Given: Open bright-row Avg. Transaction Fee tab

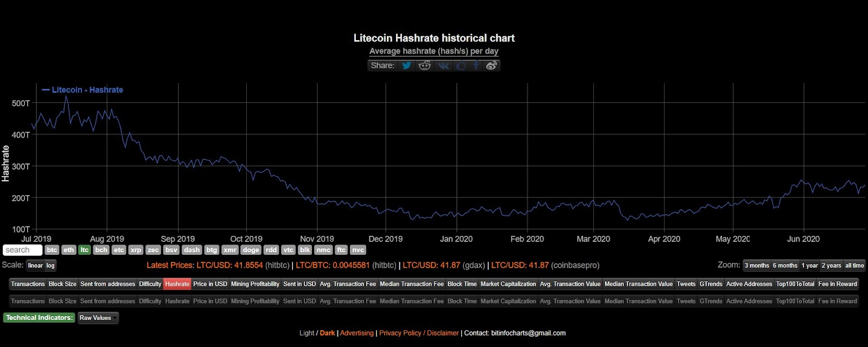Looking at the screenshot, I should coord(348,284).
